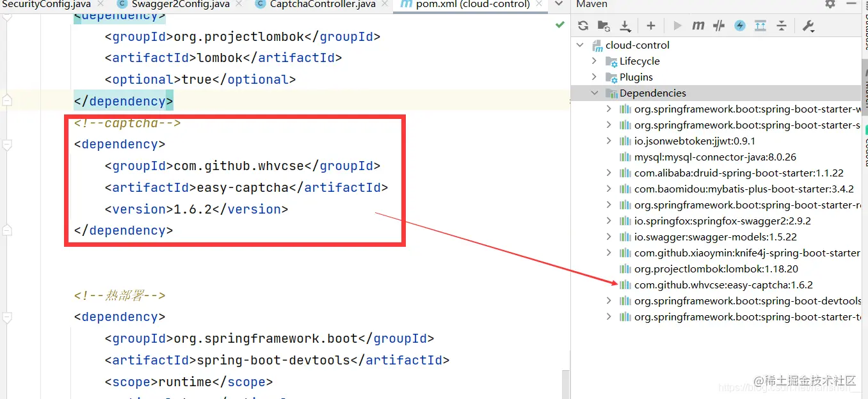Viewport: 868px width, 399px height.
Task: Click the optional value true
Action: (x=197, y=80)
